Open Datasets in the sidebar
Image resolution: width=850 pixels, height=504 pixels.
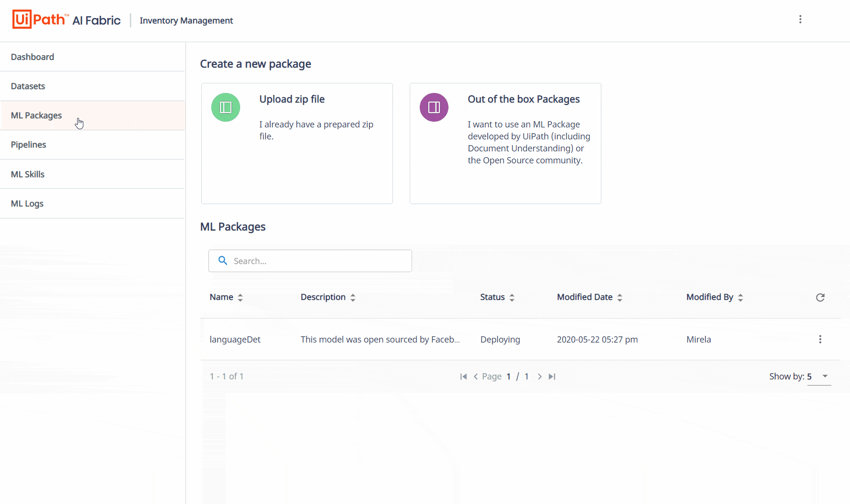click(x=93, y=86)
